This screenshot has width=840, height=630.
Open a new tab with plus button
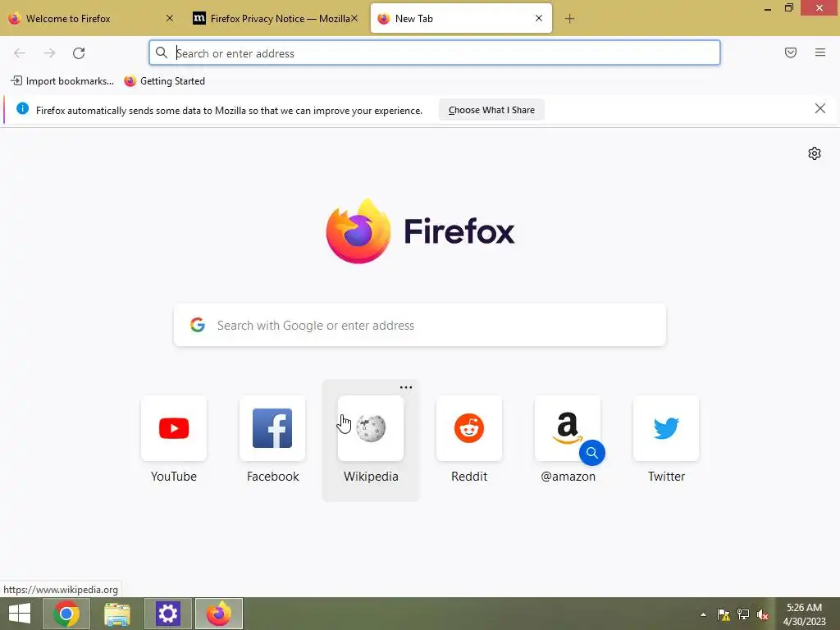(569, 19)
